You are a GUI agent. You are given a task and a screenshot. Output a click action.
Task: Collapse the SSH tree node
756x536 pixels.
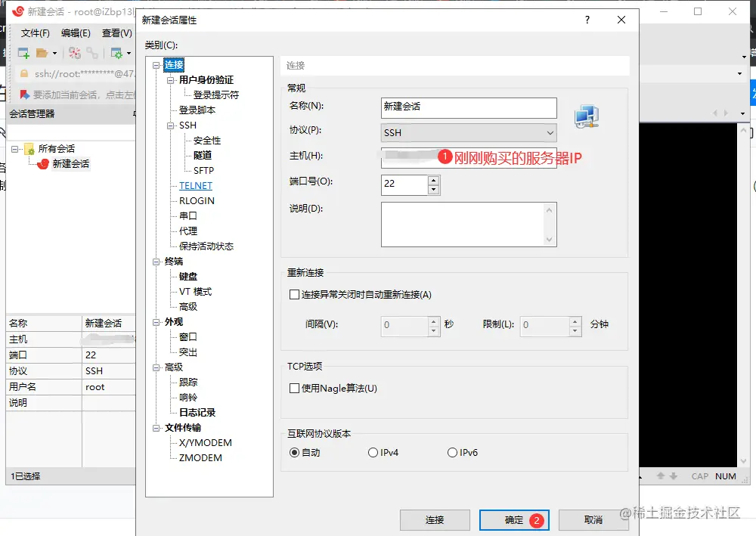170,125
